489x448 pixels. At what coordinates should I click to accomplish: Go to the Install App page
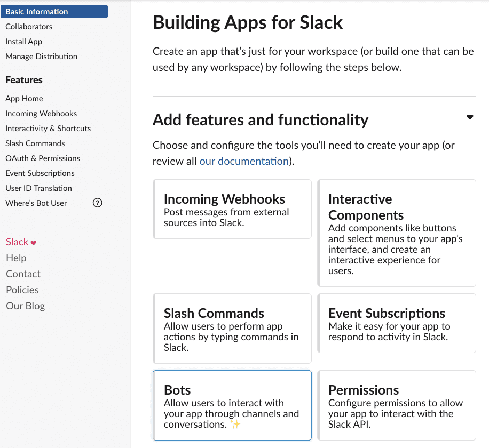coord(23,41)
